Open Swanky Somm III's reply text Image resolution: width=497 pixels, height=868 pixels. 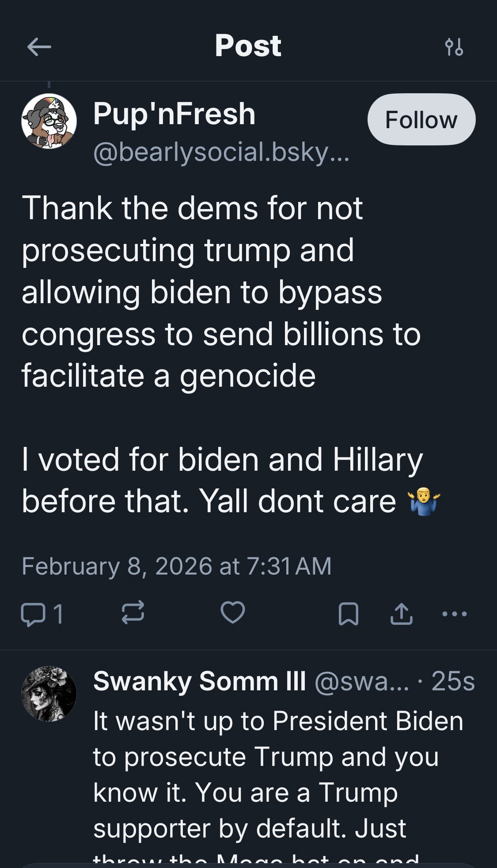pyautogui.click(x=278, y=773)
